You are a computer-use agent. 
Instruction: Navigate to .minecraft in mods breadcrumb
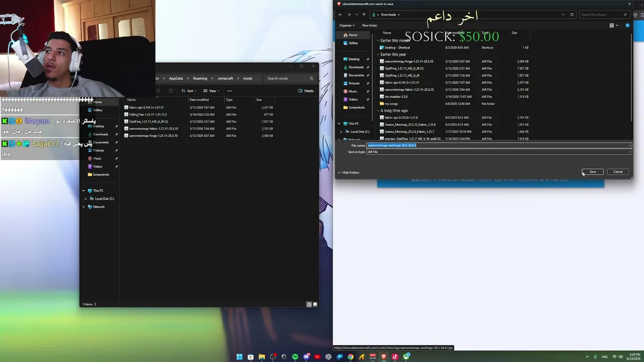click(x=225, y=78)
